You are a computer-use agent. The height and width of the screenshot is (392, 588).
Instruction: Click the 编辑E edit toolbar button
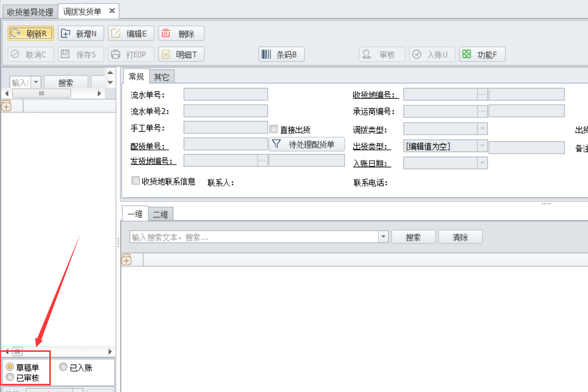coord(131,34)
